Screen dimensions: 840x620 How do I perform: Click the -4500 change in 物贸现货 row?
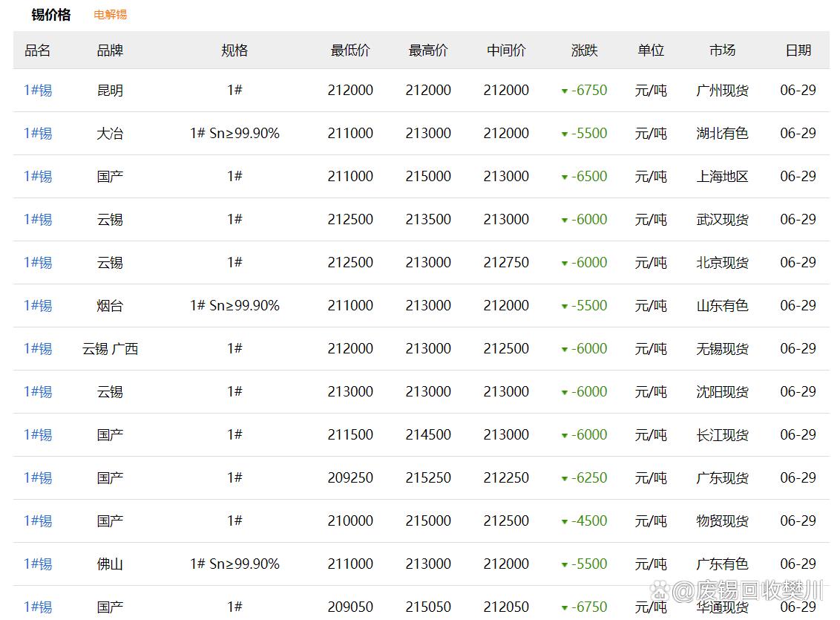pyautogui.click(x=588, y=521)
